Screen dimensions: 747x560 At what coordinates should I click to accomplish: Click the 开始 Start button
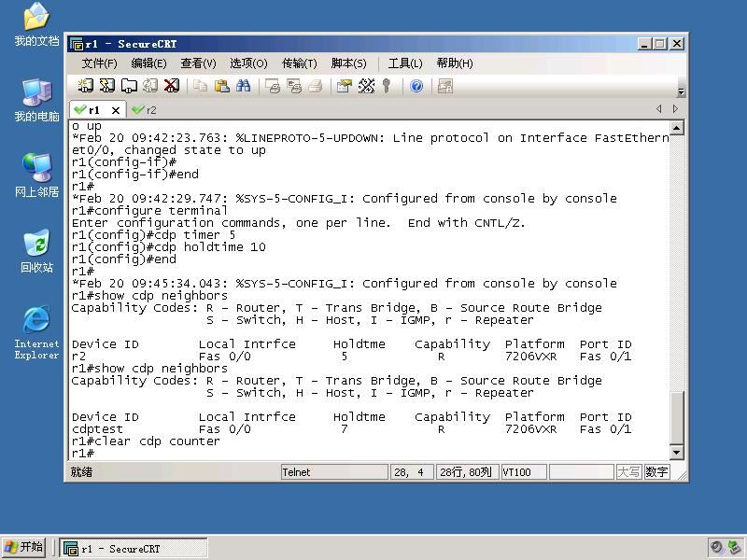click(x=24, y=547)
